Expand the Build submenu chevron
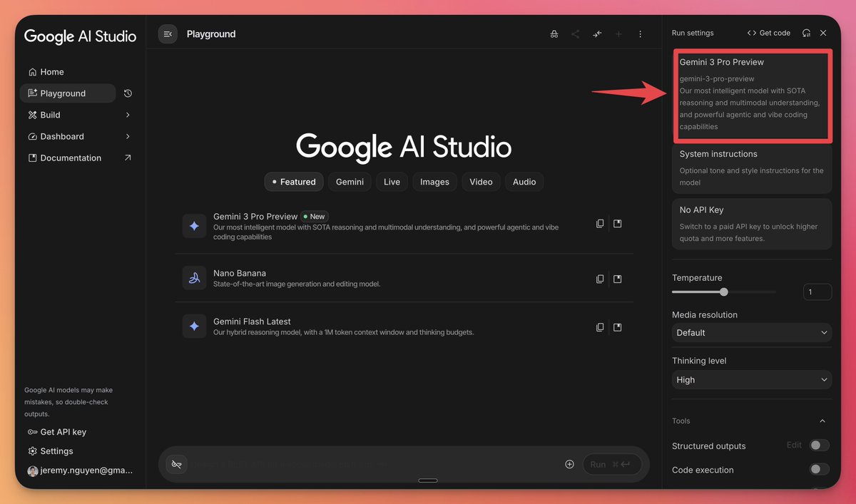The width and height of the screenshot is (856, 504). pyautogui.click(x=128, y=115)
